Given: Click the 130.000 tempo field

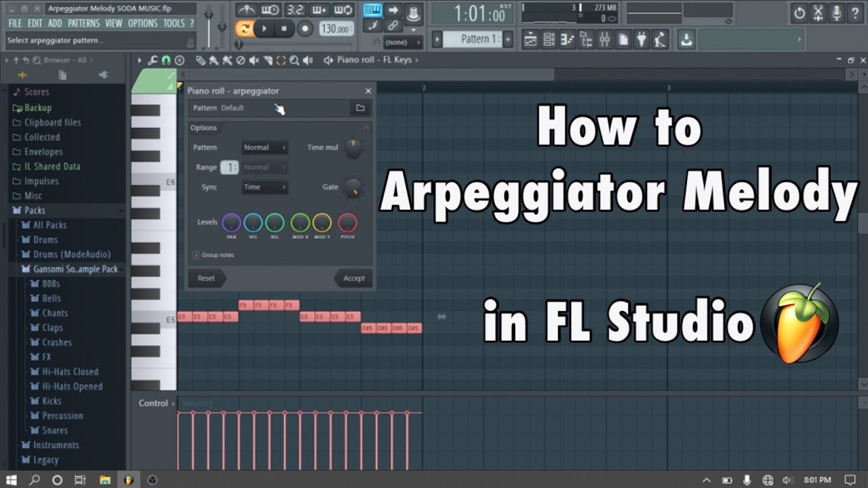Looking at the screenshot, I should [x=336, y=28].
